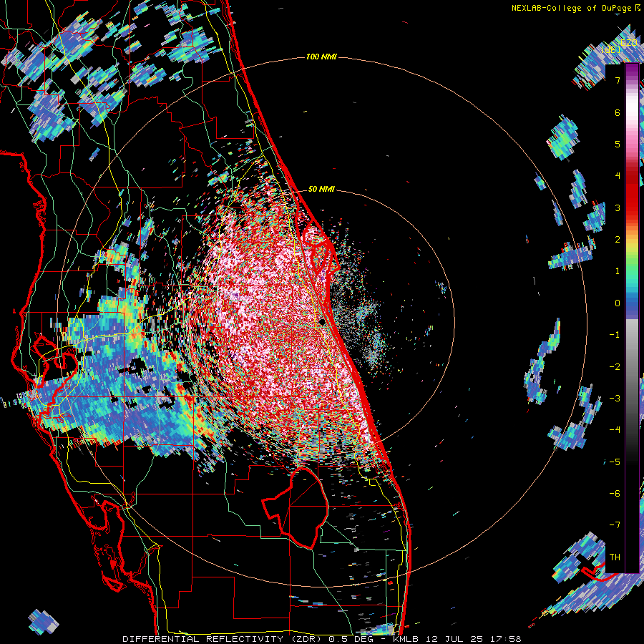The height and width of the screenshot is (644, 644).
Task: Click the 50 NMI range ring label
Action: coord(321,189)
